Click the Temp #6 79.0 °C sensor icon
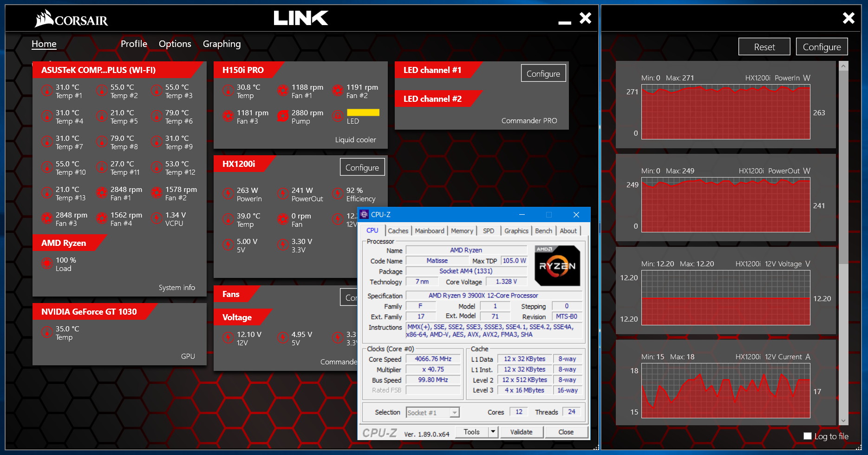The height and width of the screenshot is (455, 868). point(157,116)
